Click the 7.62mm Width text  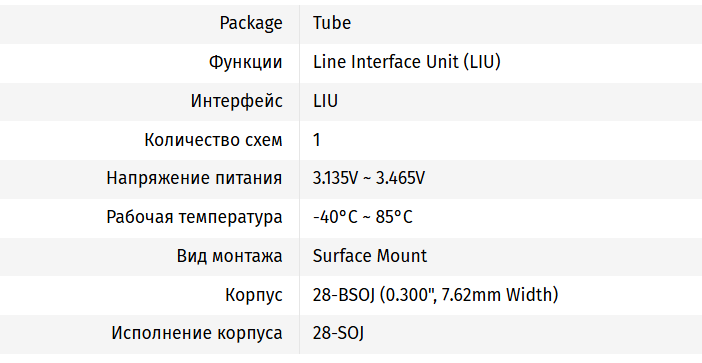(497, 295)
